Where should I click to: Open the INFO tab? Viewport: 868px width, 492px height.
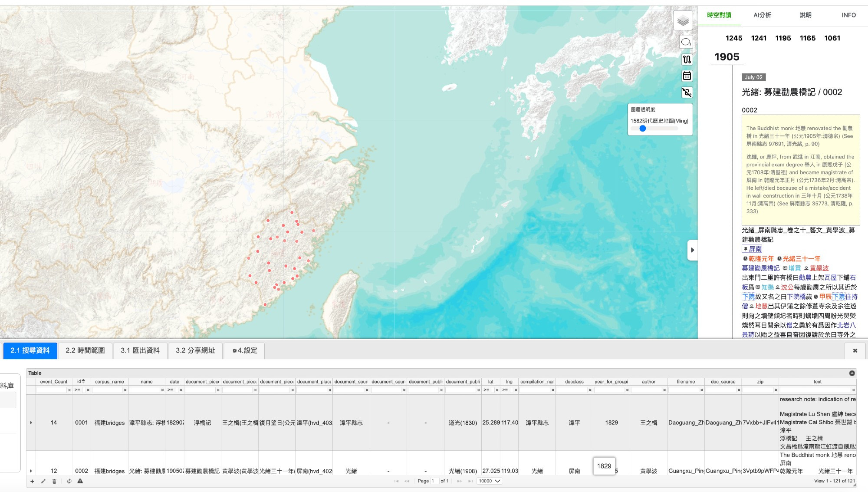(848, 15)
